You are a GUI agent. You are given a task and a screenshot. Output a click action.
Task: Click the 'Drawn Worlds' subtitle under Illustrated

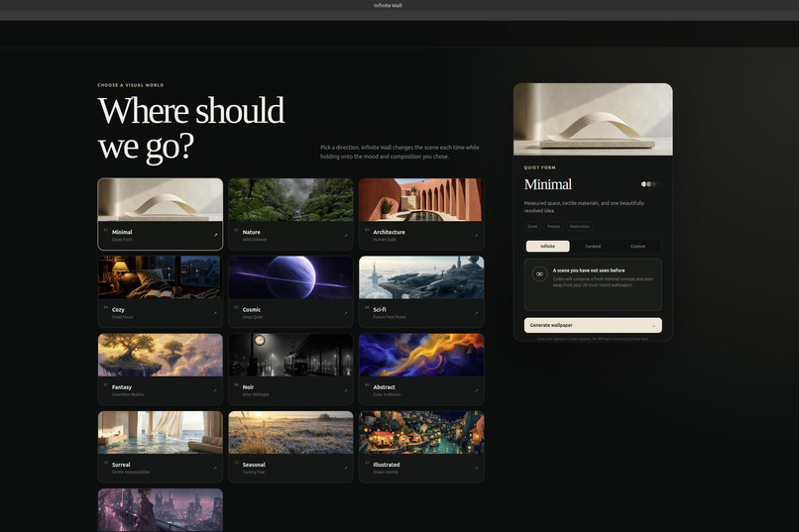[x=386, y=473]
